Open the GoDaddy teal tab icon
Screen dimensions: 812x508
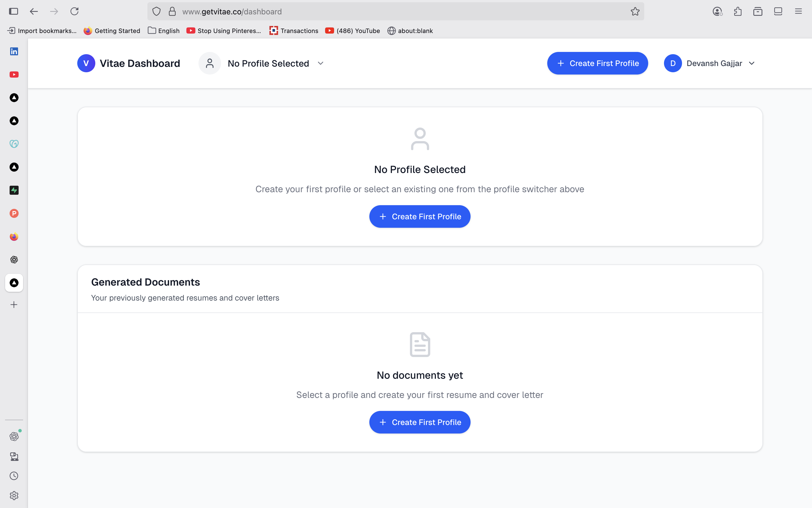pos(14,144)
